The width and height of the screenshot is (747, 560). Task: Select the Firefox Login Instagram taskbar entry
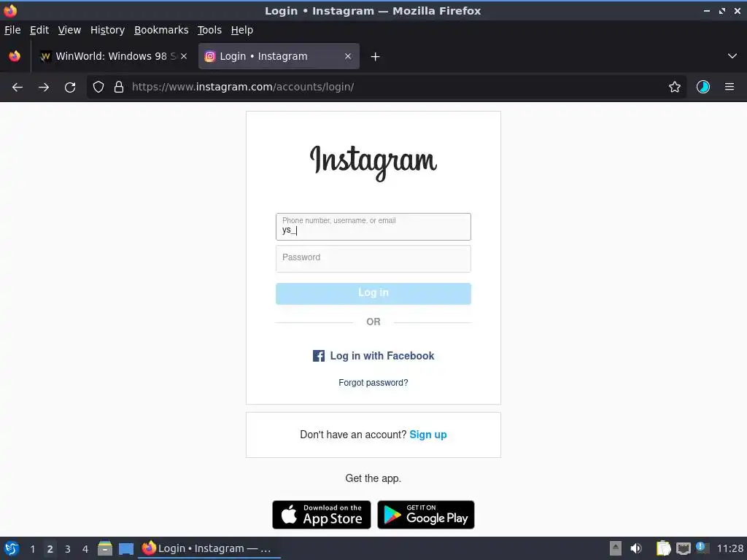click(x=209, y=548)
